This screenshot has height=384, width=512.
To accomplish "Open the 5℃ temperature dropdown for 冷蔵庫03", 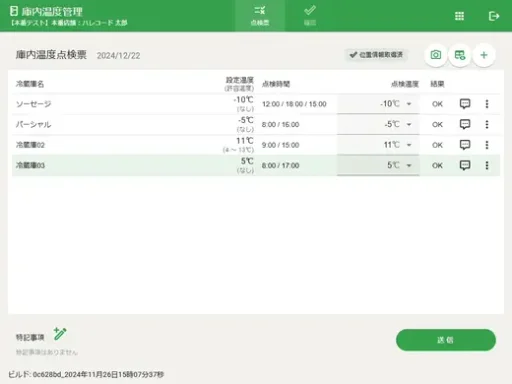I will pos(378,165).
